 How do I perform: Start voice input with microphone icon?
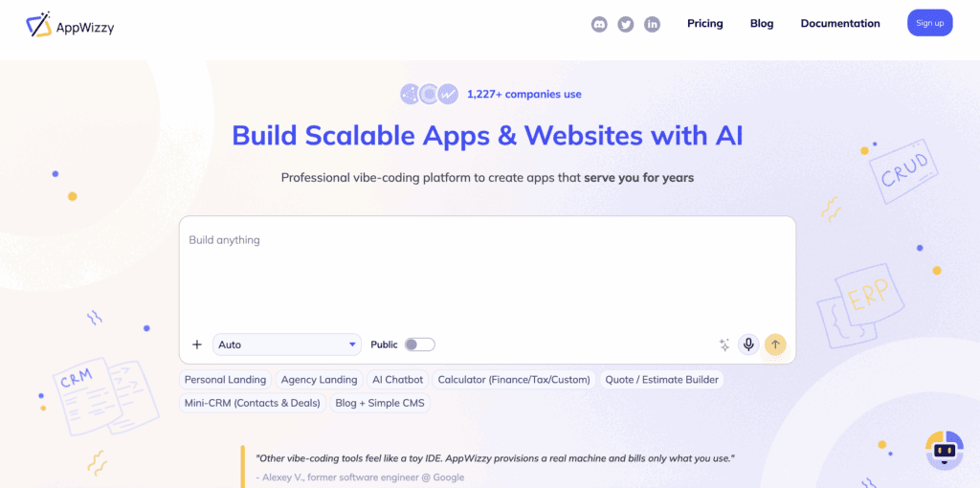coord(748,344)
